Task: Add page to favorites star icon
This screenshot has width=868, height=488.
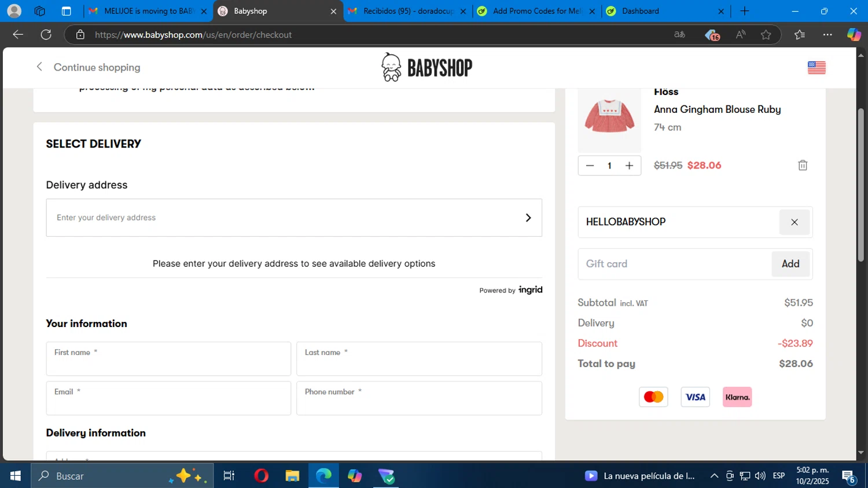Action: (766, 35)
